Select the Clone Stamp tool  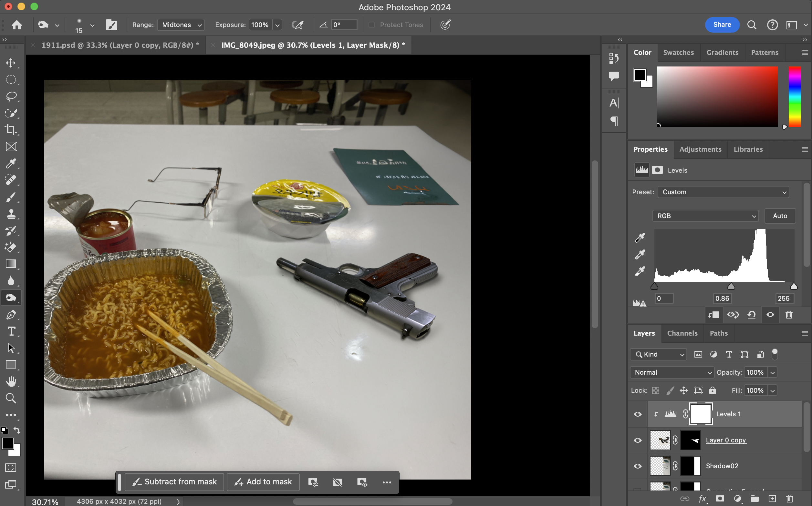[11, 214]
